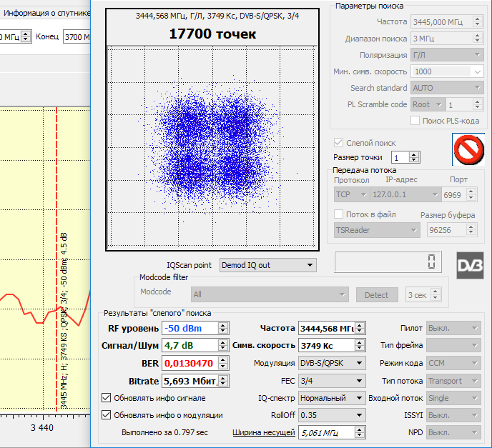The image size is (492, 448).
Task: Open the IP-адрес 127.0.0.1 dropdown
Action: pos(405,194)
